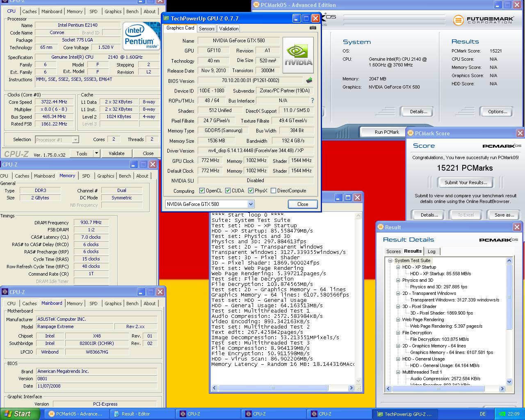Minimize the GPU-Z window
Screen dimensions: 525x420
click(297, 18)
